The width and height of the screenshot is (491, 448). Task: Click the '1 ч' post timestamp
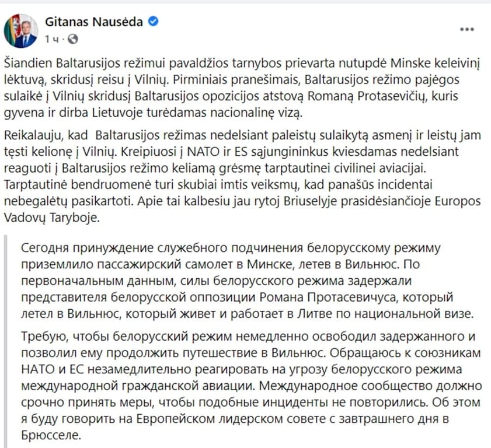tap(51, 40)
